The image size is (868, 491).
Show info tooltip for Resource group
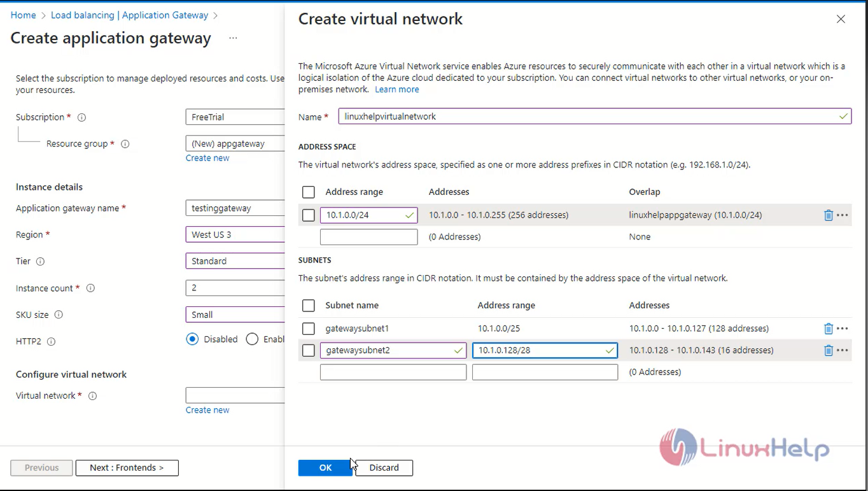(125, 144)
